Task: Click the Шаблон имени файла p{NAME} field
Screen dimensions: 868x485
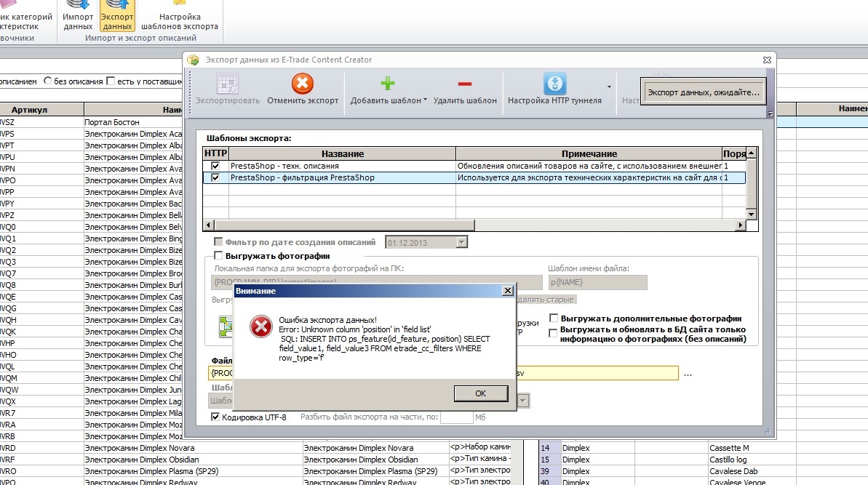Action: point(597,282)
